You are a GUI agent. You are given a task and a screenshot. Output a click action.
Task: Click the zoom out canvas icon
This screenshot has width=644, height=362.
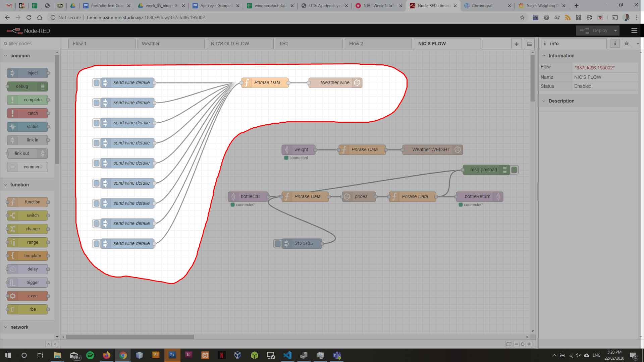(516, 344)
